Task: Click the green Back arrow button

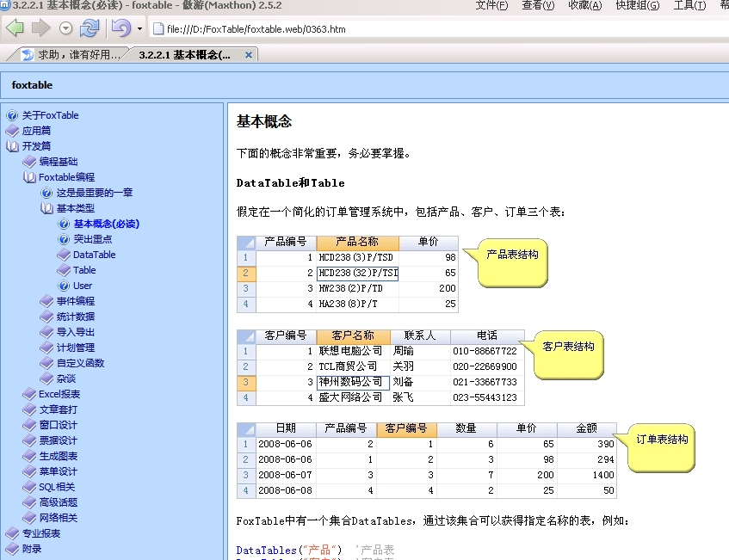Action: click(15, 28)
